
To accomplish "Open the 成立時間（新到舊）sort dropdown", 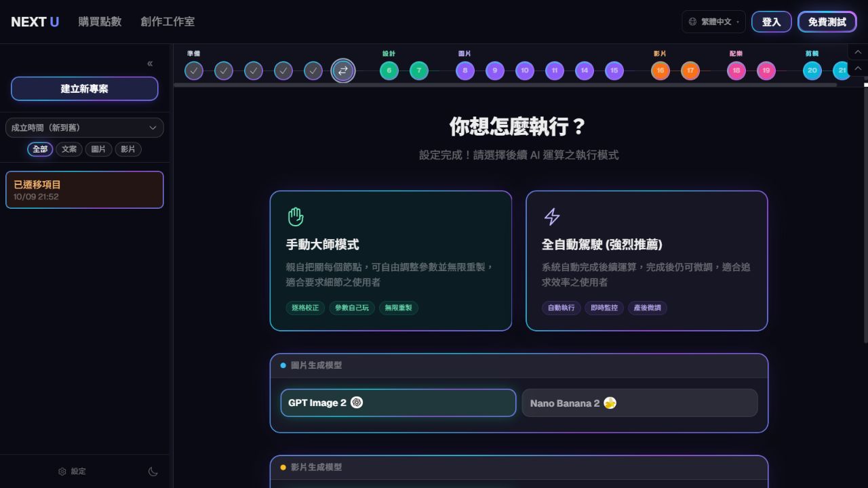I will tap(85, 127).
